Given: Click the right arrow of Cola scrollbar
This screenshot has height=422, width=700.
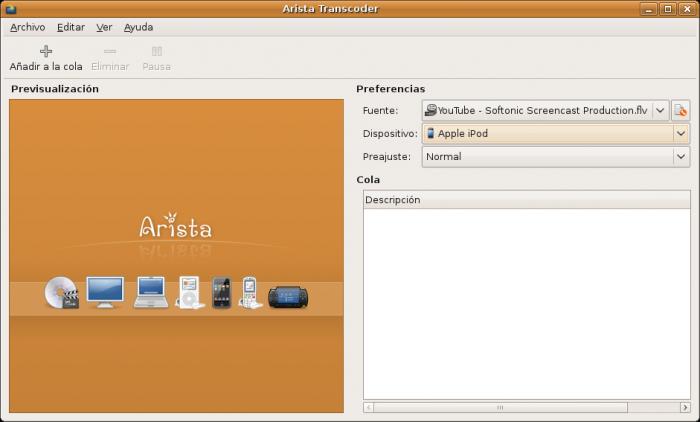Looking at the screenshot, I should pyautogui.click(x=684, y=408).
